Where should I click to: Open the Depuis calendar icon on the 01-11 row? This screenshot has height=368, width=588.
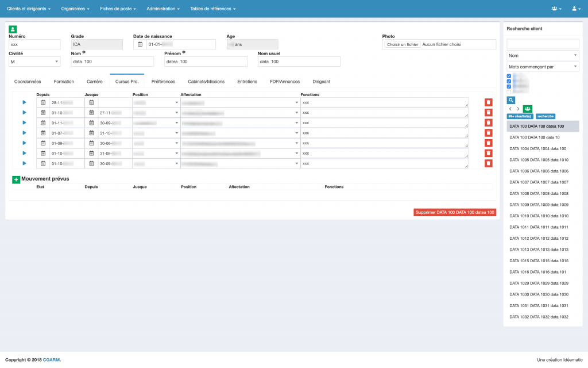click(x=43, y=123)
